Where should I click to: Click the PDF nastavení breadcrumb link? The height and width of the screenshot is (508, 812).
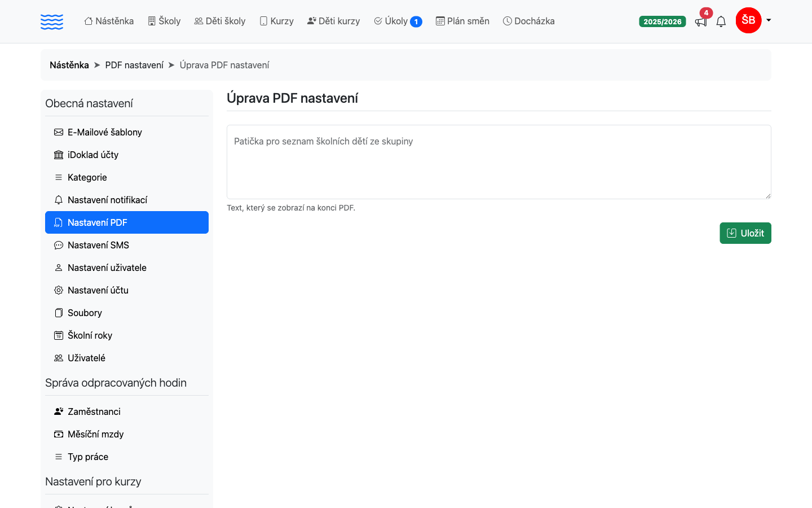pyautogui.click(x=134, y=65)
